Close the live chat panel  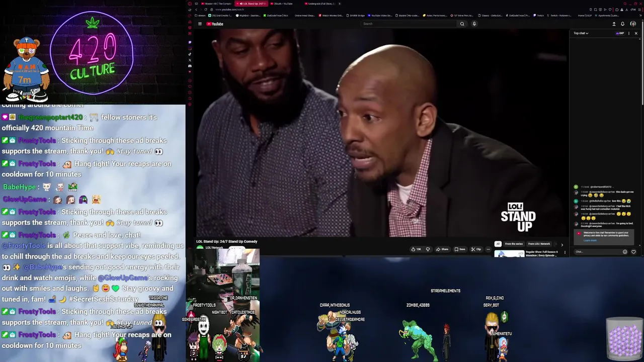pos(636,33)
